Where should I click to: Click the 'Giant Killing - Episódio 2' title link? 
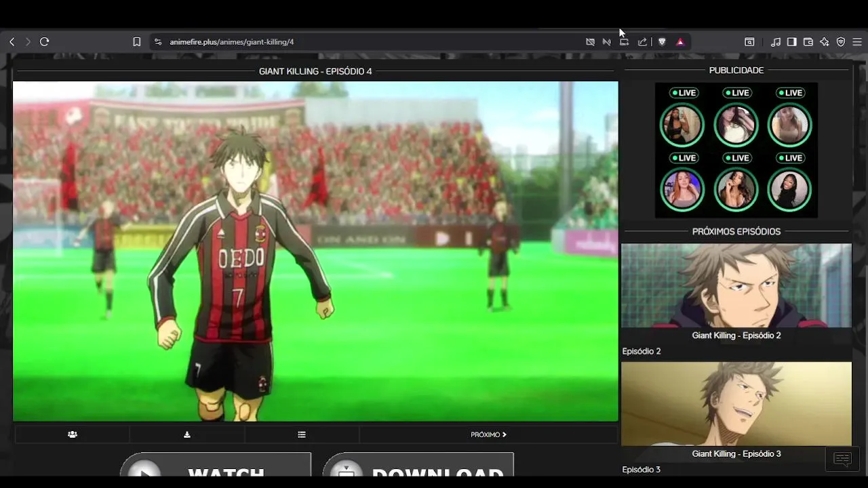coord(736,335)
